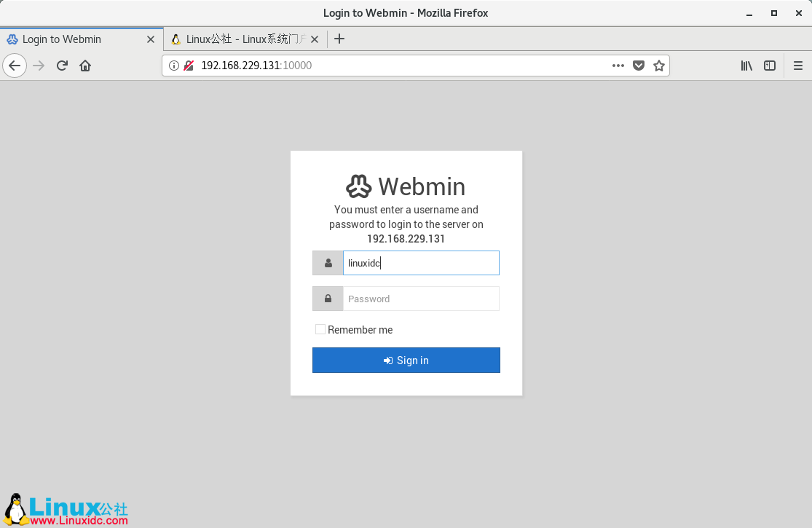Open the Firefox home page icon
This screenshot has height=528, width=812.
85,66
